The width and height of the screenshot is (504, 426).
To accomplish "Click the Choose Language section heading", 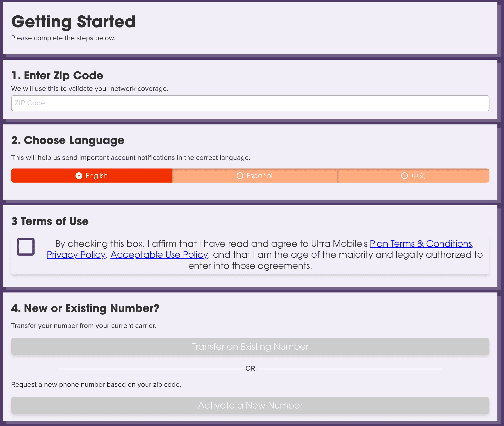I will (x=68, y=140).
